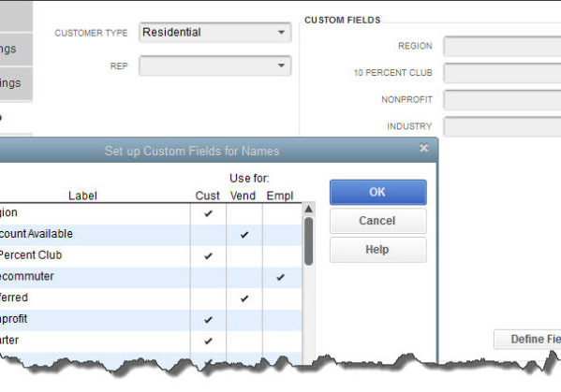Screen dimensions: 561x392
Task: Click the scrollbar up arrow in fields list
Action: pos(308,209)
